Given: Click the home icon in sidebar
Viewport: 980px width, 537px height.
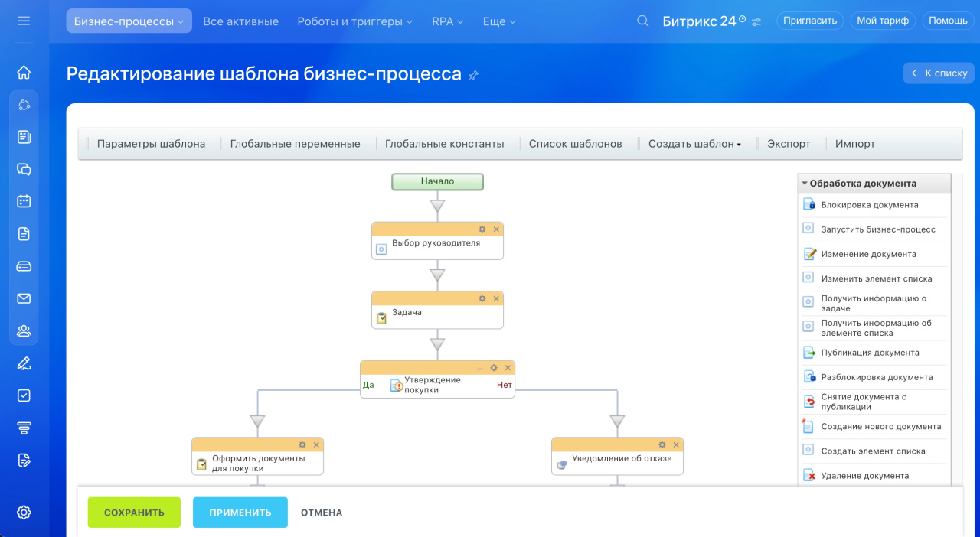Looking at the screenshot, I should (24, 73).
